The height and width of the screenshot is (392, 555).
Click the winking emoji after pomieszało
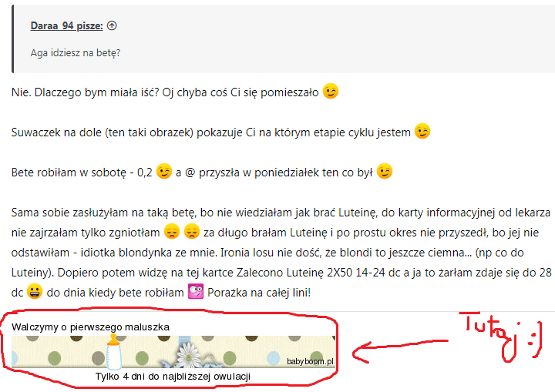tap(331, 92)
